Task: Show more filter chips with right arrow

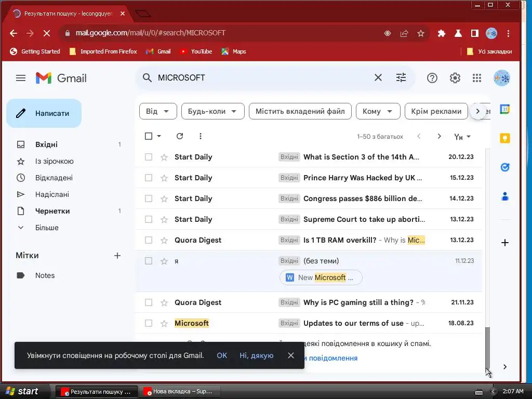Action: point(478,111)
